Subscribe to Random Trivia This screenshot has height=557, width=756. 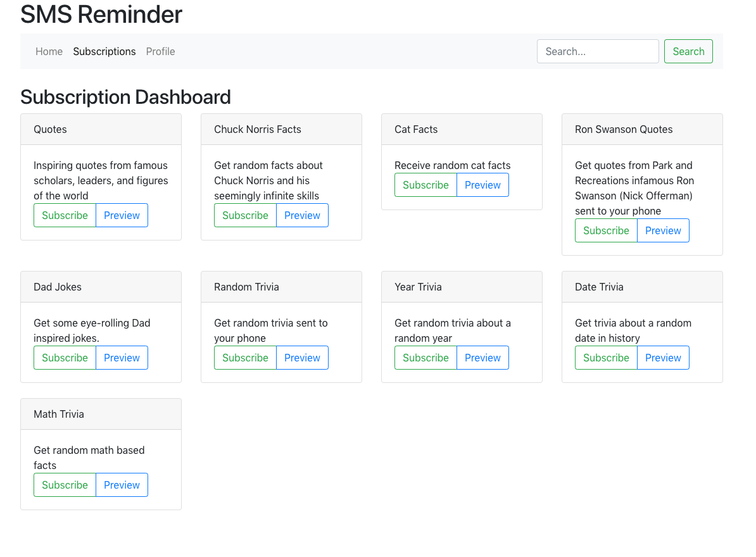(245, 358)
